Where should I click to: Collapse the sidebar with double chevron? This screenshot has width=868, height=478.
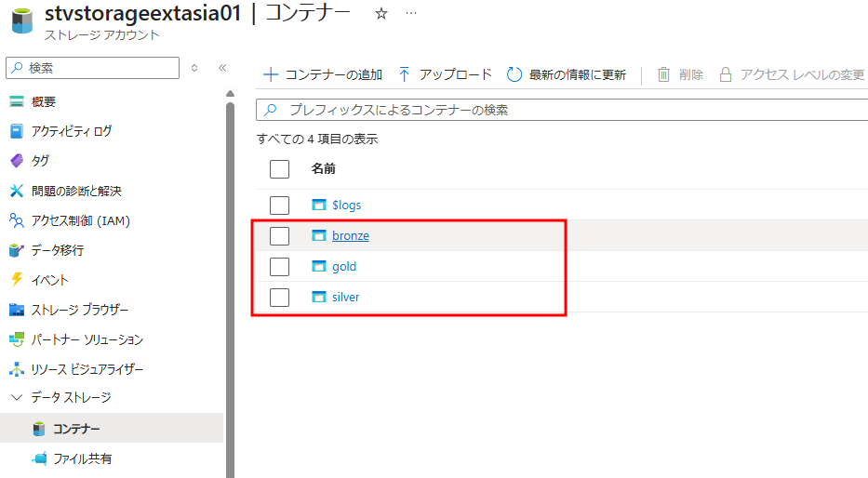[x=222, y=68]
